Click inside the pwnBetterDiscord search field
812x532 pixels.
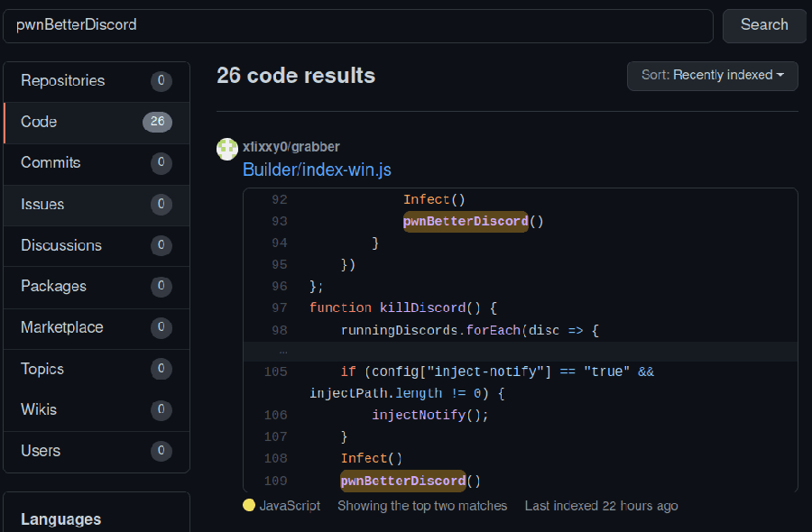coord(356,26)
